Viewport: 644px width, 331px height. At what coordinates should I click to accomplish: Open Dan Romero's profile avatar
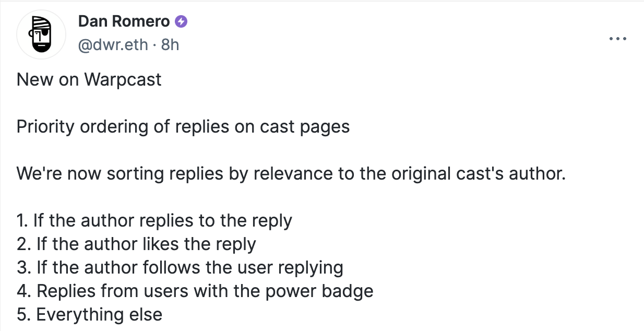[41, 34]
